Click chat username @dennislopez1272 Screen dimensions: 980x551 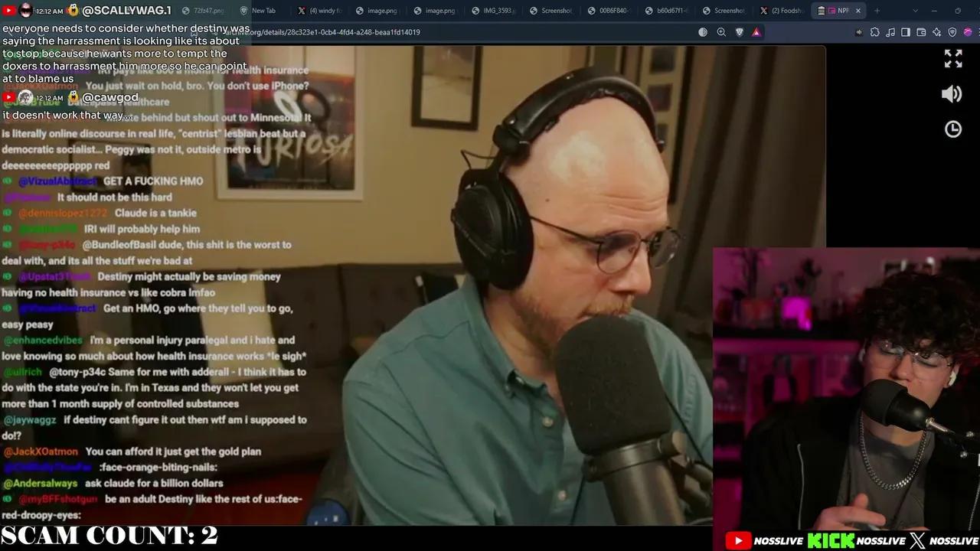tap(63, 213)
